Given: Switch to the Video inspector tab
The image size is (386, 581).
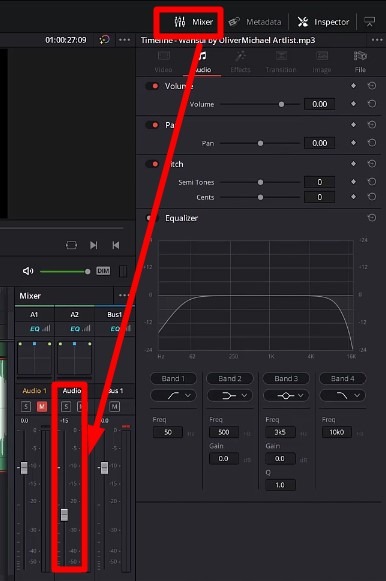Looking at the screenshot, I should pyautogui.click(x=163, y=62).
